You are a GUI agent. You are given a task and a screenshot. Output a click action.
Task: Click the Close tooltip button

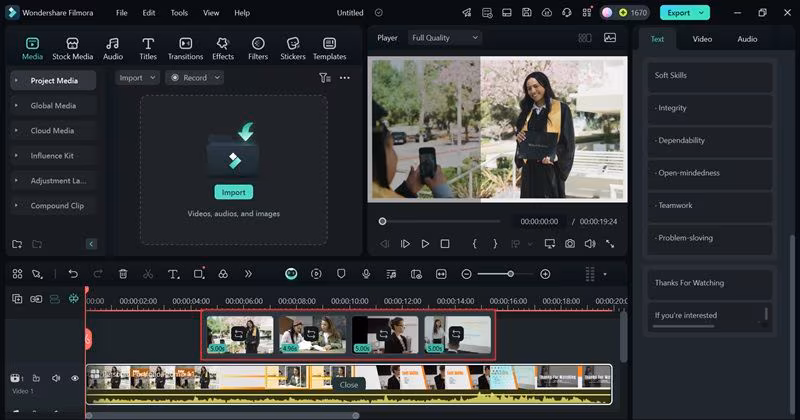point(349,385)
